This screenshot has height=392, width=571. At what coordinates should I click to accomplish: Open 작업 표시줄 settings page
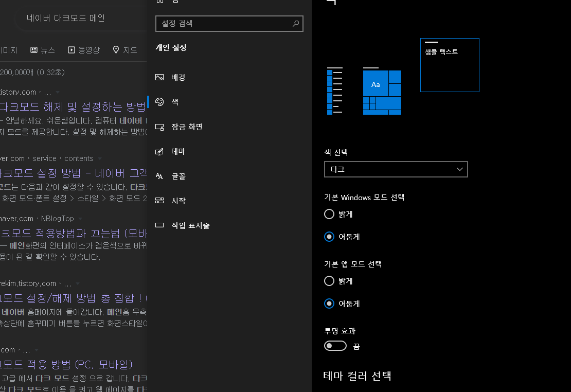click(x=229, y=225)
